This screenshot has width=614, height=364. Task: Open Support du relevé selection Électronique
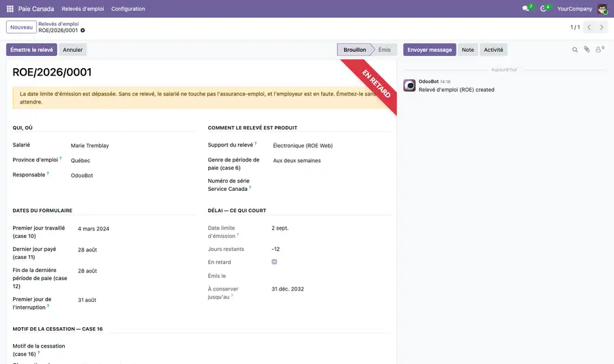tap(332, 146)
